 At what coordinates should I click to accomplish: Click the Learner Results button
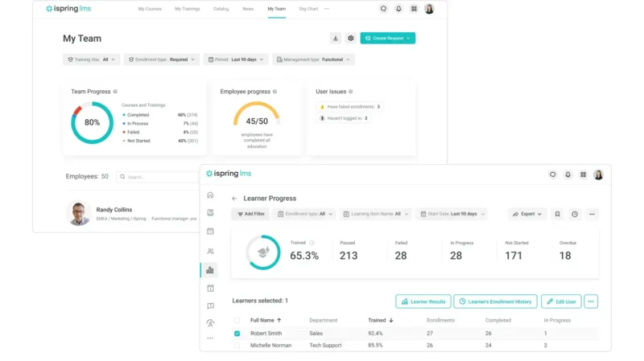423,302
